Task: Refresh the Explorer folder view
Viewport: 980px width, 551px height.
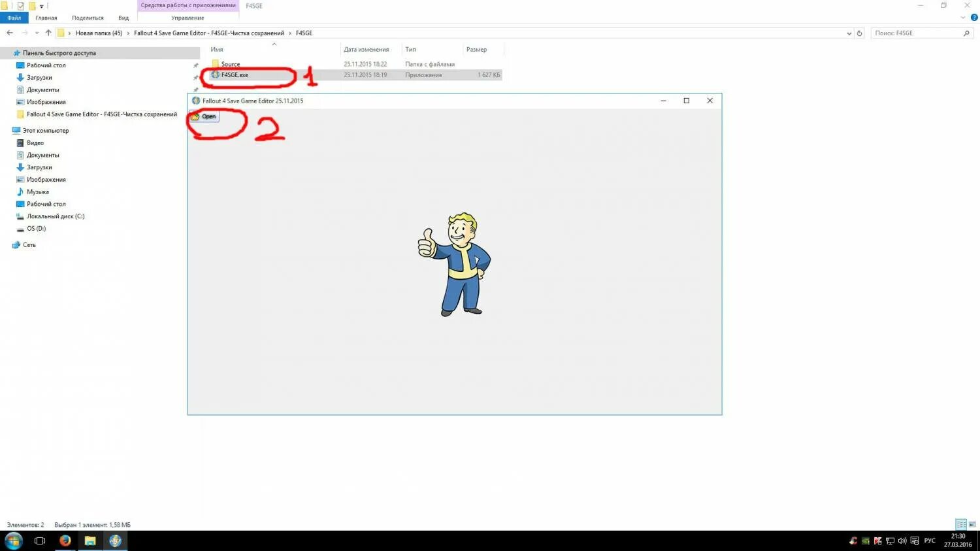Action: (x=860, y=33)
